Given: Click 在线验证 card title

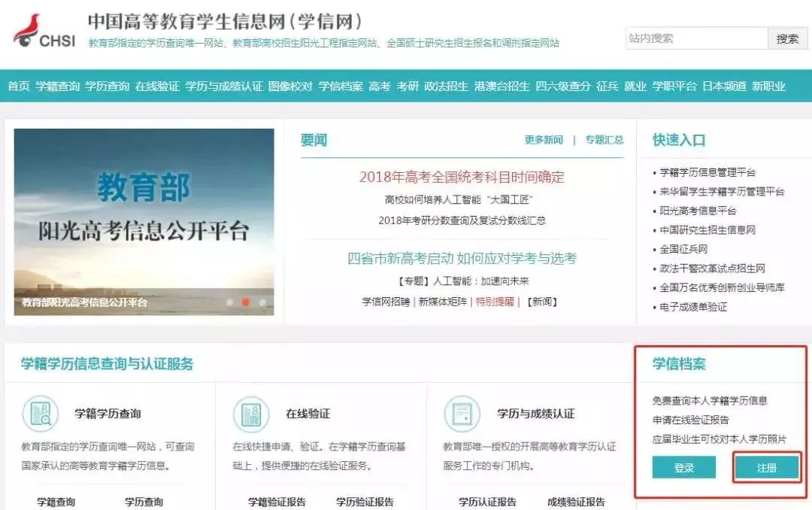Looking at the screenshot, I should 308,414.
